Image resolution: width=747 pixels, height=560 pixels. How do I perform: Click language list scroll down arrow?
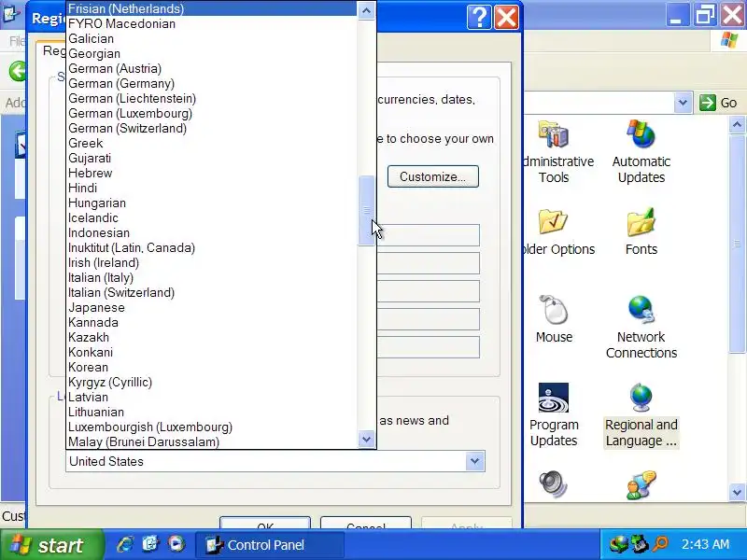coord(366,439)
